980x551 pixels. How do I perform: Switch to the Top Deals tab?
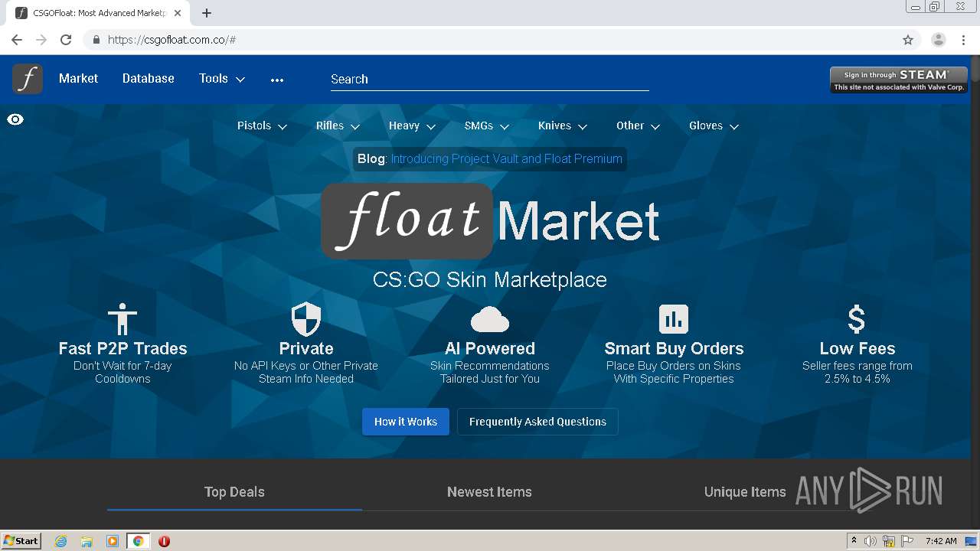[234, 492]
